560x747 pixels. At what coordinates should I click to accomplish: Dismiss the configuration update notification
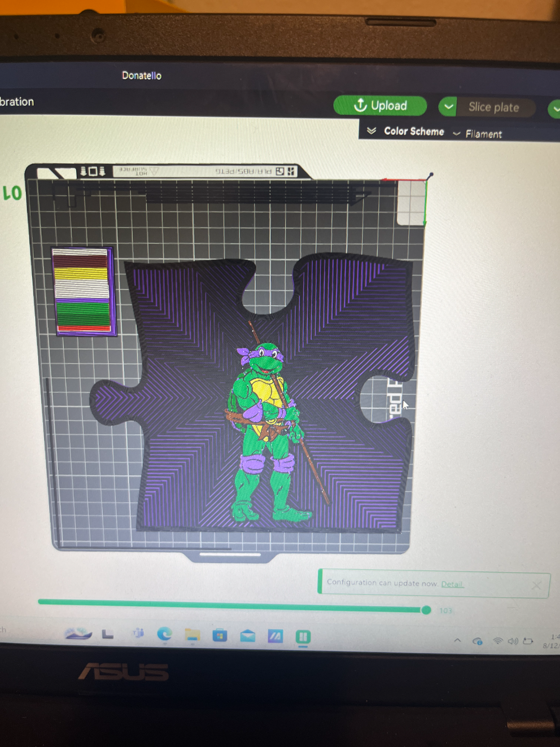(537, 586)
